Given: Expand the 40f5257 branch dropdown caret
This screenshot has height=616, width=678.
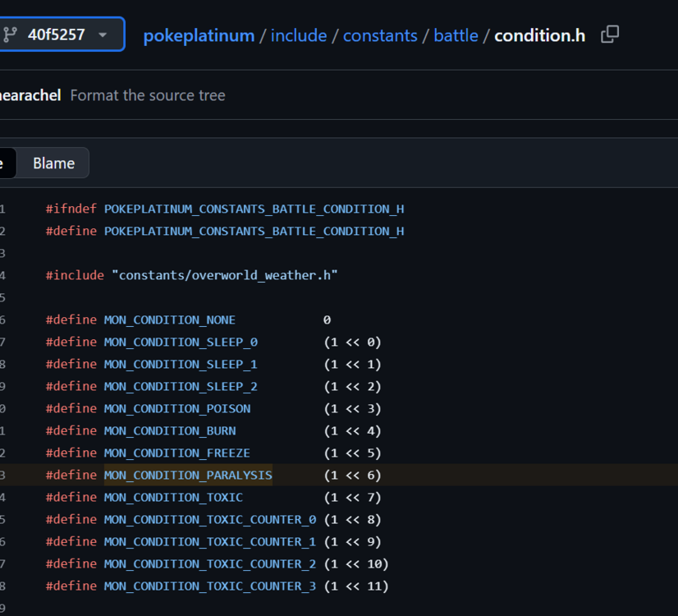Looking at the screenshot, I should click(103, 35).
